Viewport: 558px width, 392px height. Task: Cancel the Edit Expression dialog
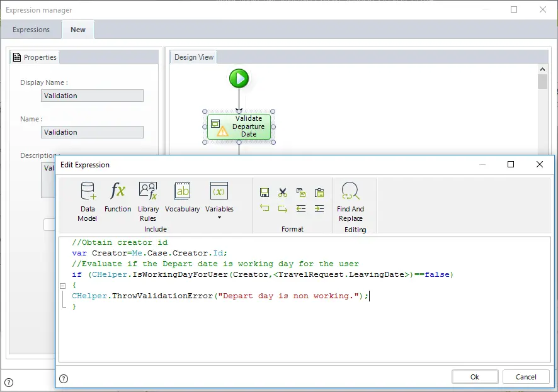point(526,377)
